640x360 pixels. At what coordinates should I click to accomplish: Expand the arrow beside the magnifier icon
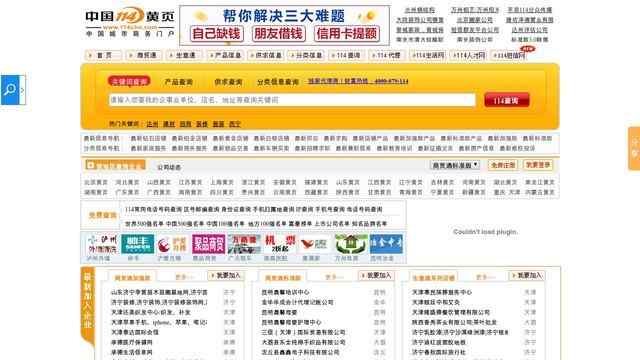22,90
